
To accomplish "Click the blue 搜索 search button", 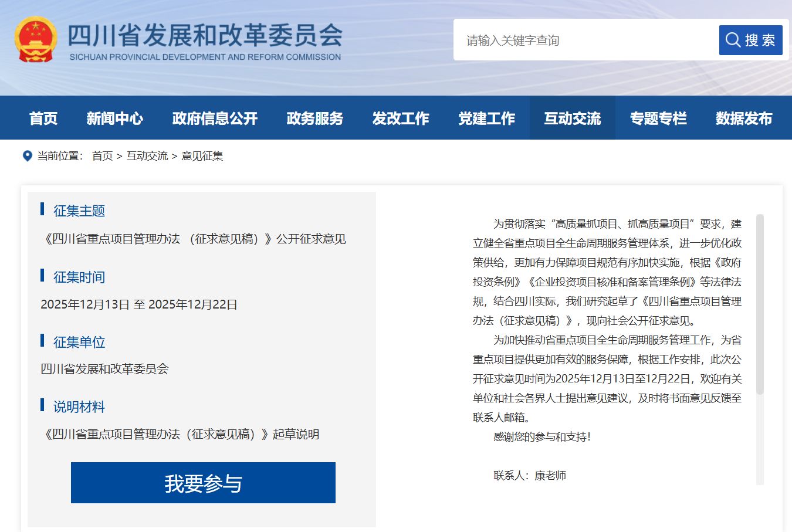I will pyautogui.click(x=750, y=40).
